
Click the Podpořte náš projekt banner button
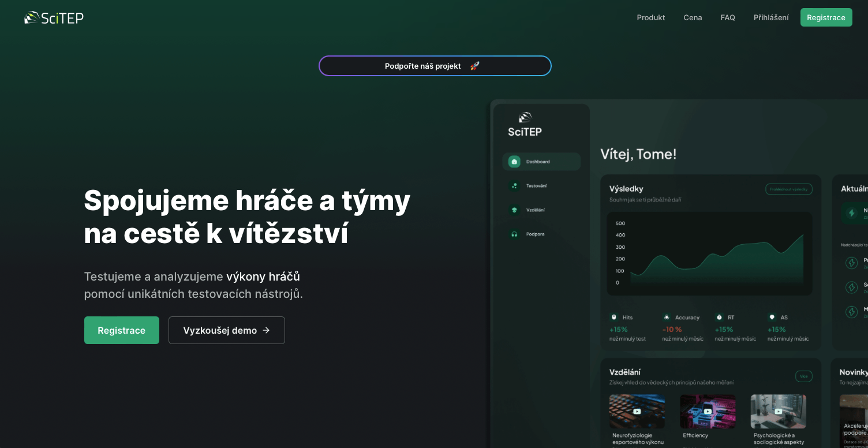[x=435, y=66]
